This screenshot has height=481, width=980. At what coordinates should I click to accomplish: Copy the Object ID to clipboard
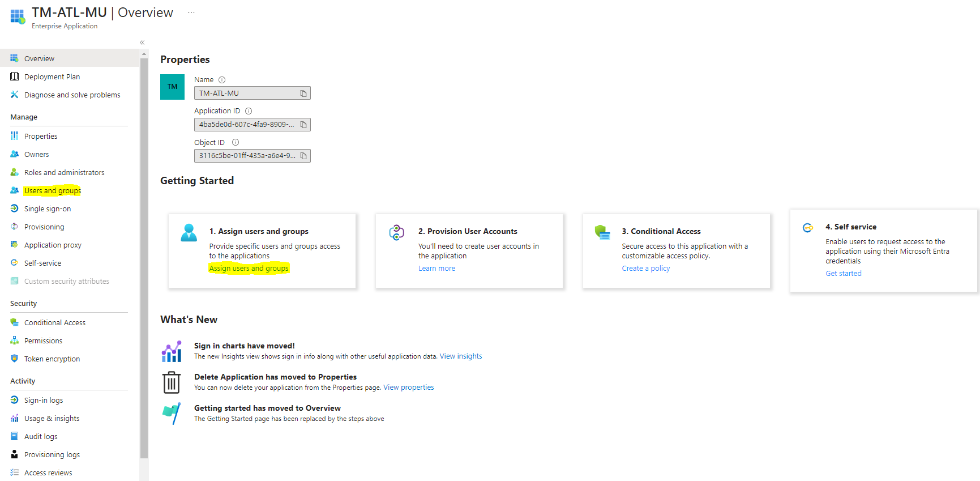click(x=303, y=156)
